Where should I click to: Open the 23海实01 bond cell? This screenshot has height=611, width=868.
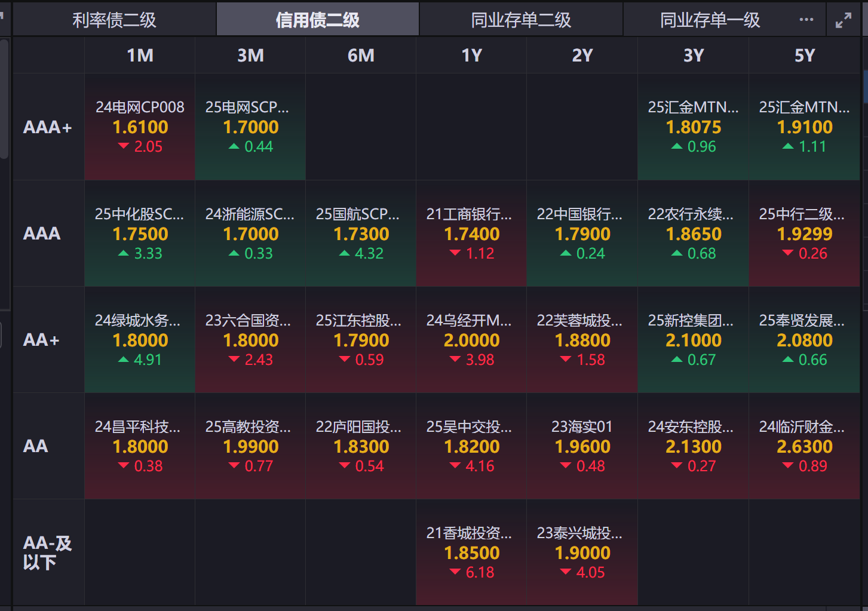tap(582, 446)
